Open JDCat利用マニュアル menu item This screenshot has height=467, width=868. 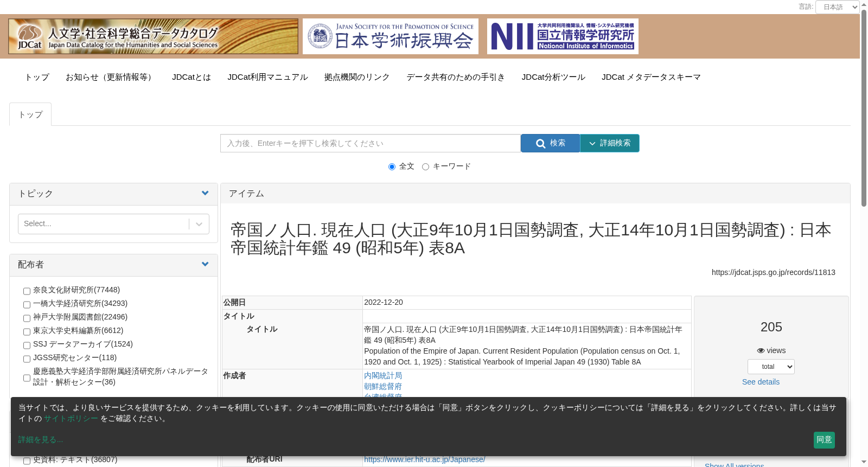tap(267, 77)
